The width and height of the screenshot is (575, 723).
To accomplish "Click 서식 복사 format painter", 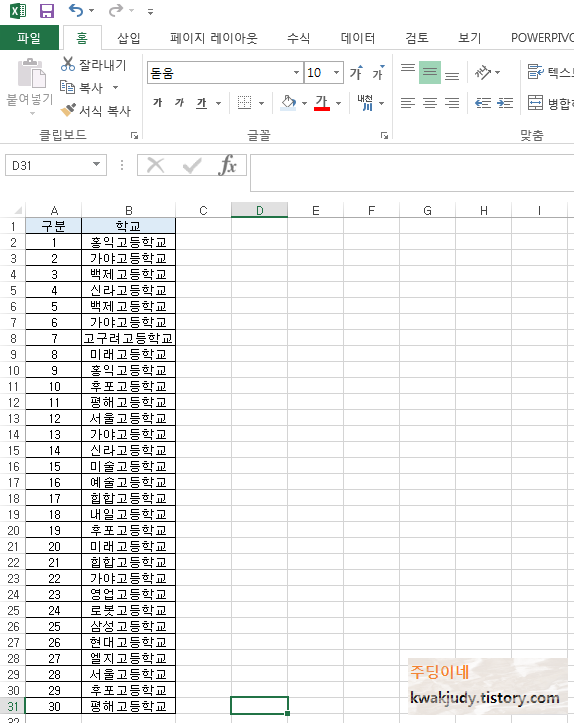I will pos(96,111).
